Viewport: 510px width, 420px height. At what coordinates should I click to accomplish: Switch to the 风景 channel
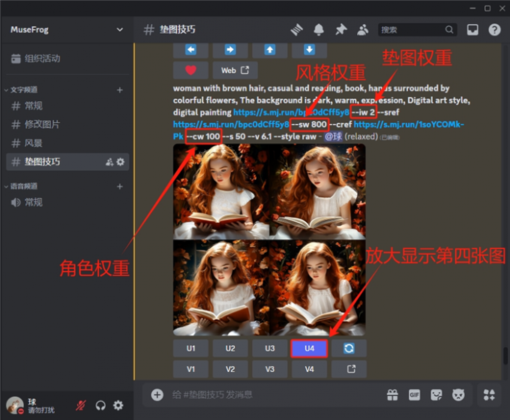click(x=67, y=142)
